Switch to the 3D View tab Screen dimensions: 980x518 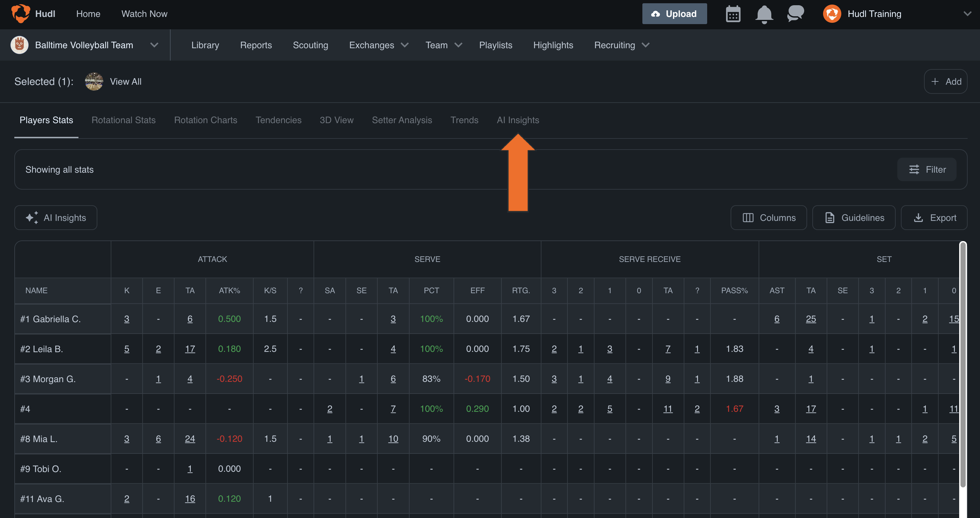336,120
